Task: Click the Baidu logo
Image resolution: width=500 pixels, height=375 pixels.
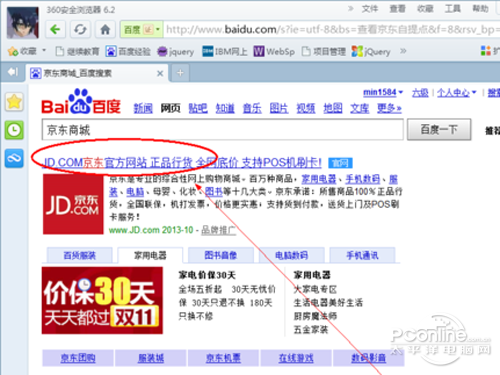Action: tap(81, 102)
